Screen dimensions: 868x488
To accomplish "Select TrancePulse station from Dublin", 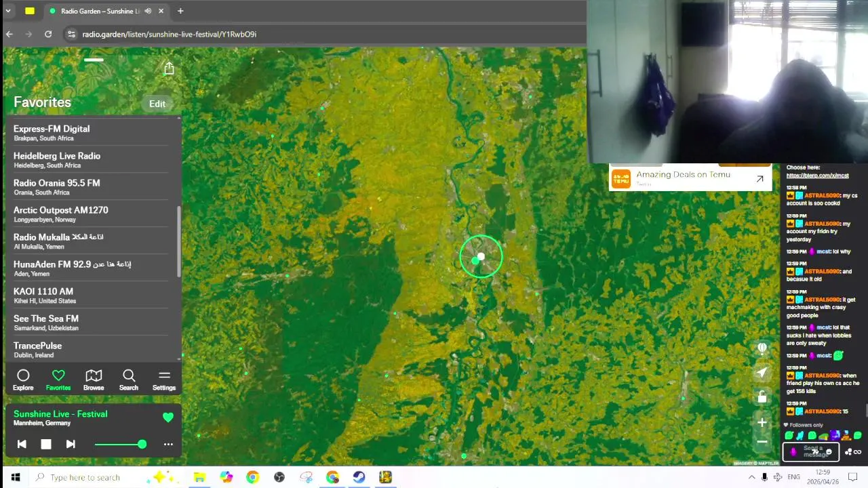I will [x=91, y=350].
